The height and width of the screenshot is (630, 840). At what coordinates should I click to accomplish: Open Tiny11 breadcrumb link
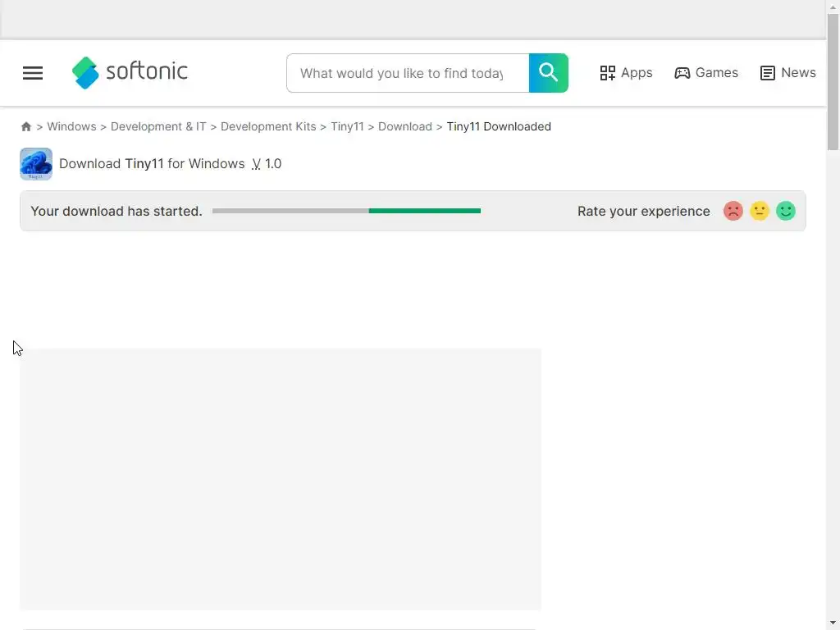[x=347, y=126]
